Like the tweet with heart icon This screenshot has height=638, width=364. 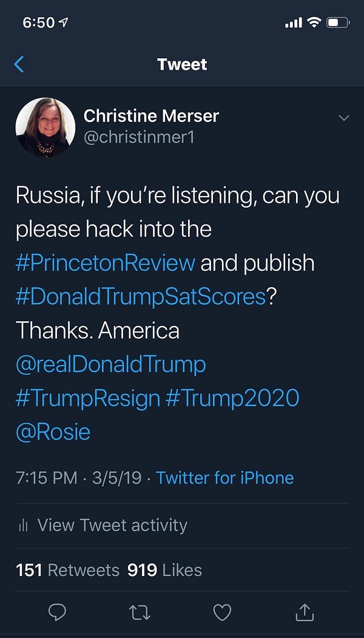point(222,613)
